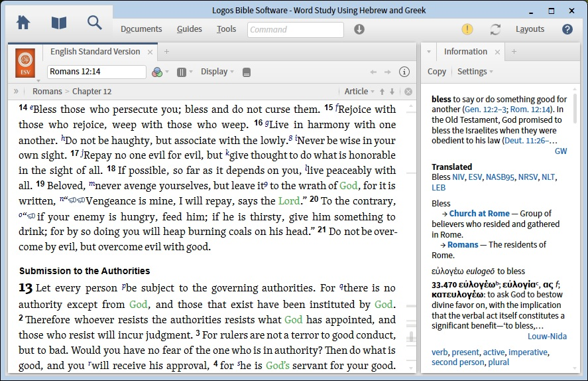Click the yellow alert notification icon
The image size is (588, 381).
(467, 29)
